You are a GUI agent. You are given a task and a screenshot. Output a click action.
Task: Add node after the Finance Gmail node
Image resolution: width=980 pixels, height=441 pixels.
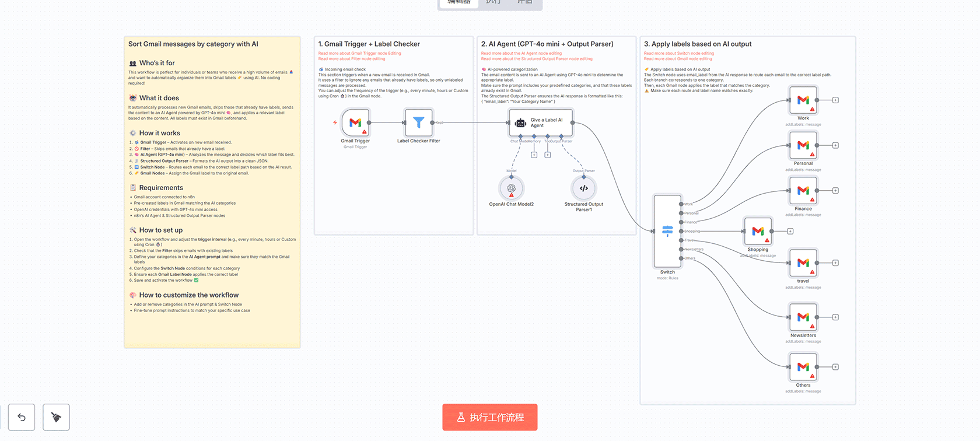coord(835,191)
